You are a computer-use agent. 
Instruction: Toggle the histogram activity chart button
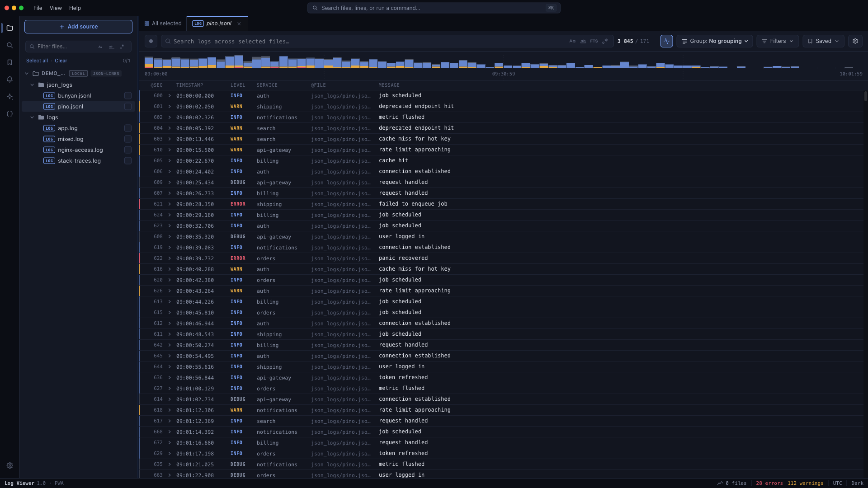(x=666, y=41)
